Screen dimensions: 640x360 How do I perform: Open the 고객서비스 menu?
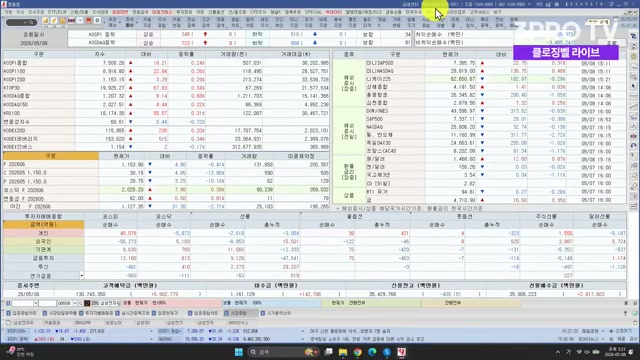pyautogui.click(x=479, y=12)
